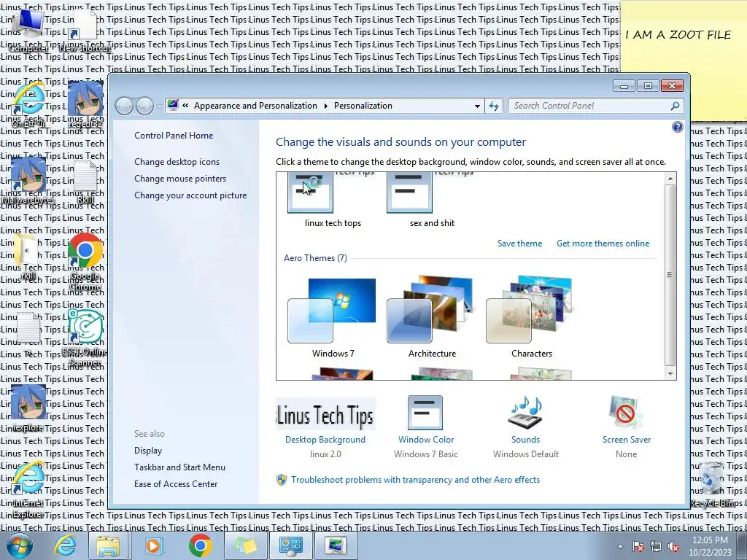Click the Desktop Background link text

coord(325,440)
